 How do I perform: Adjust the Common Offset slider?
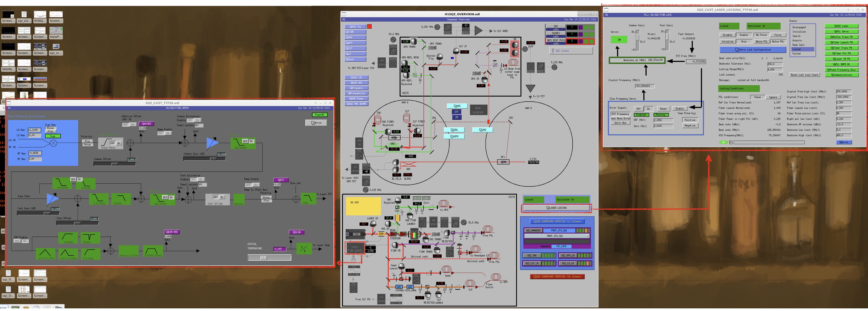pyautogui.click(x=115, y=164)
